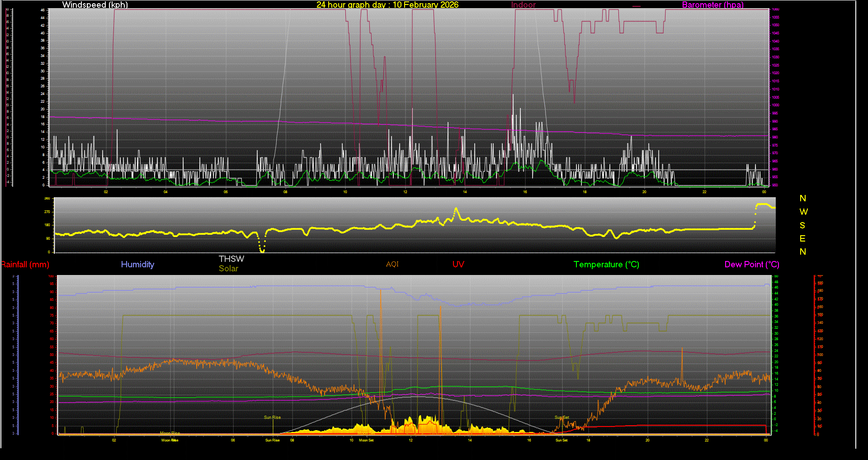
Task: Click the Sun Set marker label
Action: click(x=561, y=417)
